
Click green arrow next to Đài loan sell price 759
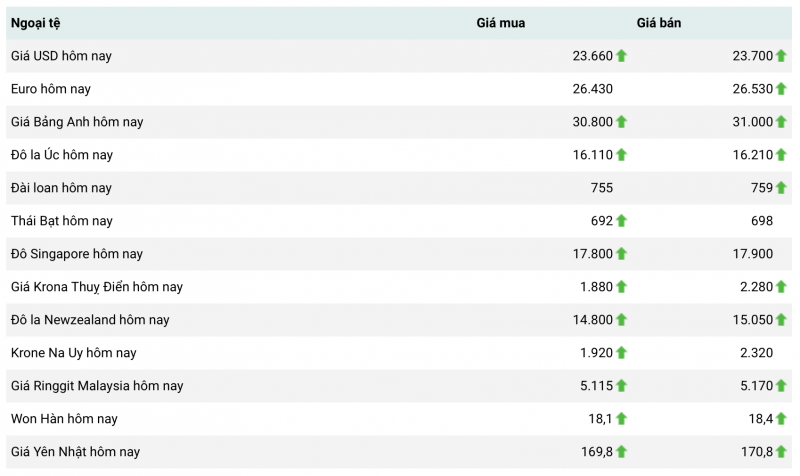pyautogui.click(x=781, y=188)
